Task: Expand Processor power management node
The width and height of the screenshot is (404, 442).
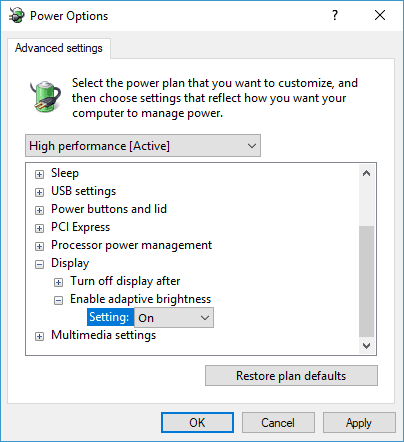Action: click(39, 246)
